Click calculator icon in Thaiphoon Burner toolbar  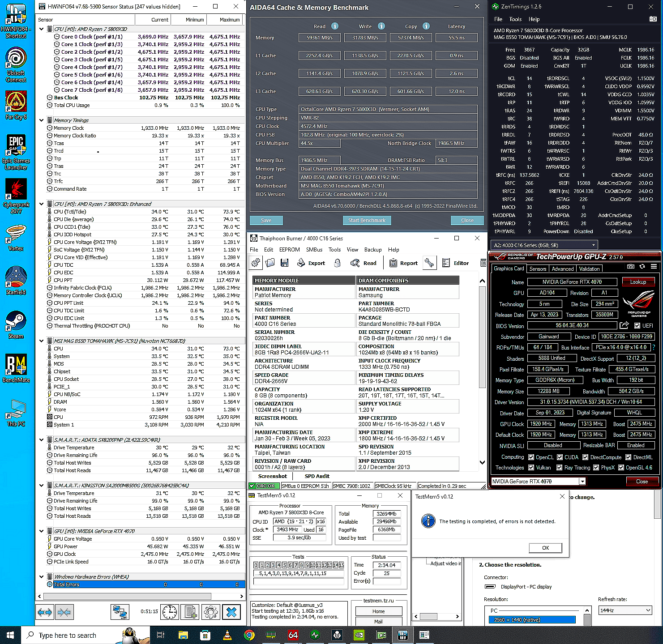[483, 263]
